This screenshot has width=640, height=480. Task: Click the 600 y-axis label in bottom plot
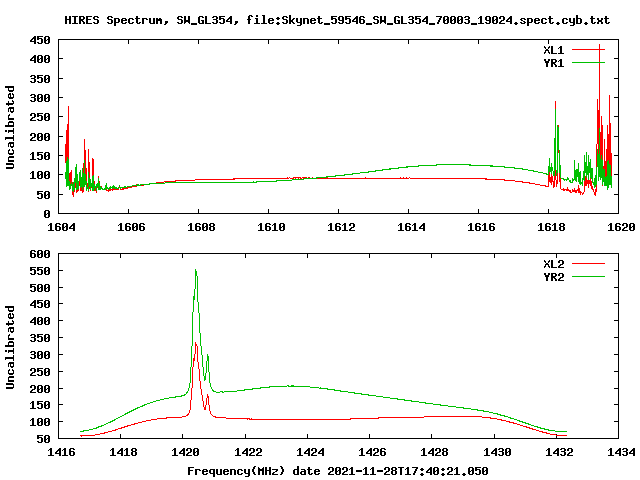click(x=40, y=254)
